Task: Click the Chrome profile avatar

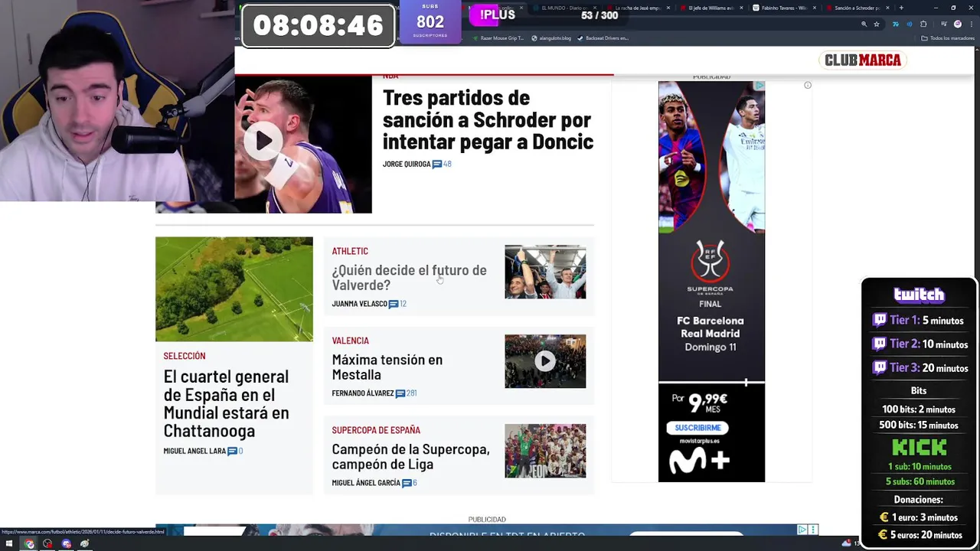Action: (958, 24)
